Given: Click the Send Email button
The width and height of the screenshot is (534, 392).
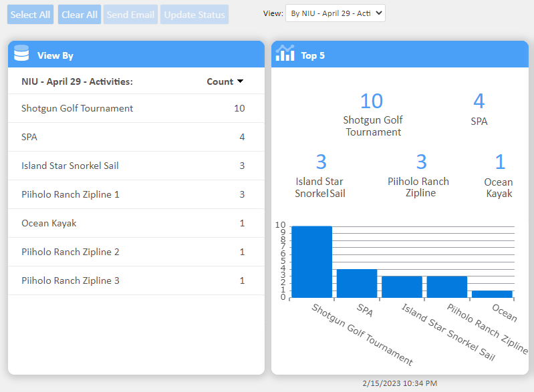Looking at the screenshot, I should 131,15.
